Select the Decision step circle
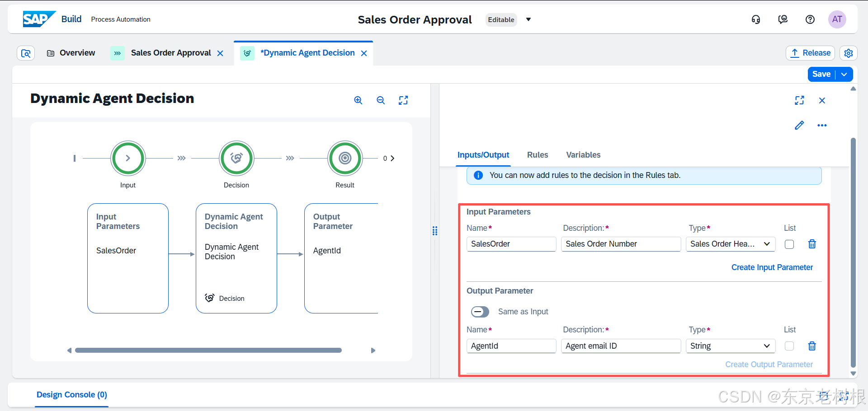 point(236,158)
